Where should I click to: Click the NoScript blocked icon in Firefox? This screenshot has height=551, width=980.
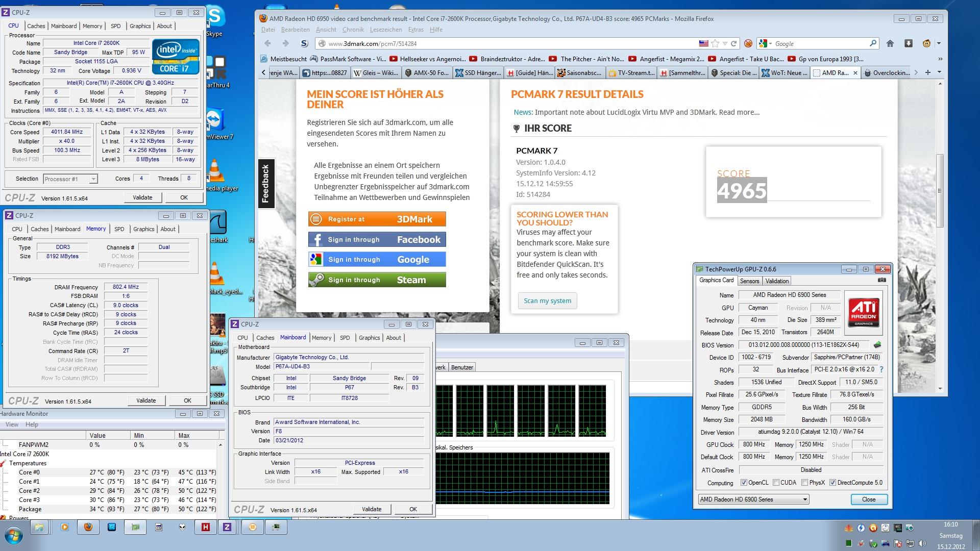(x=748, y=44)
